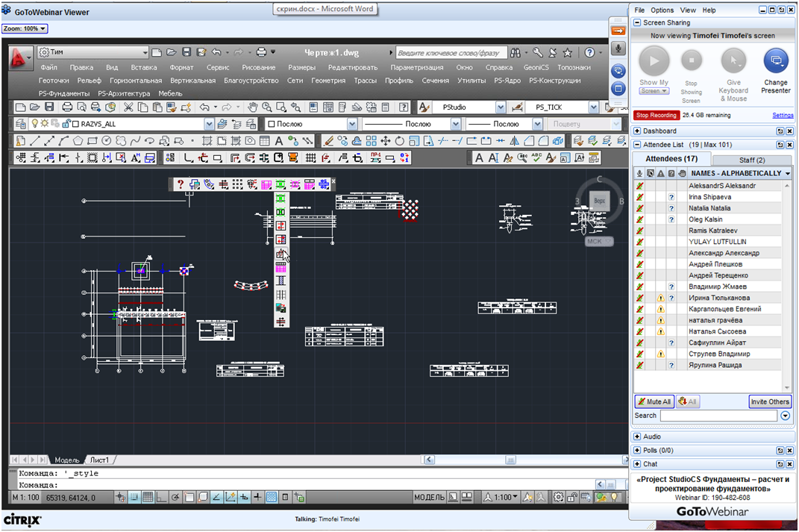Click the star favorites icon
This screenshot has width=799, height=532.
coord(567,52)
